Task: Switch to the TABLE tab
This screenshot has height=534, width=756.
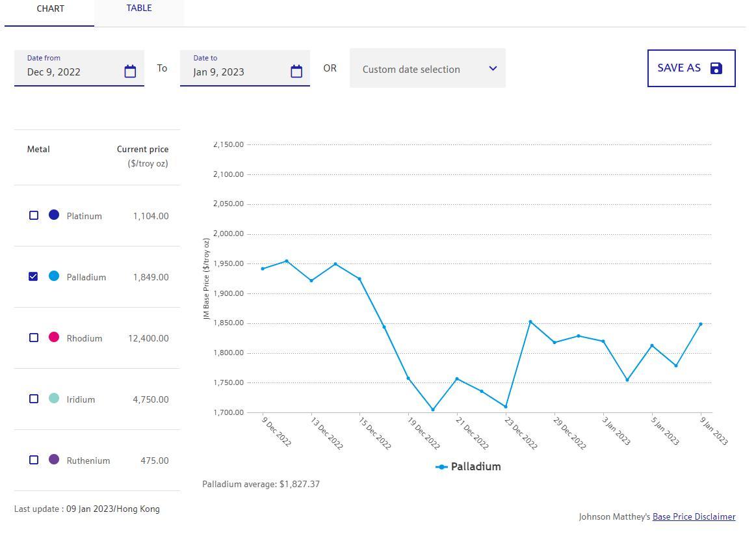Action: coord(139,8)
